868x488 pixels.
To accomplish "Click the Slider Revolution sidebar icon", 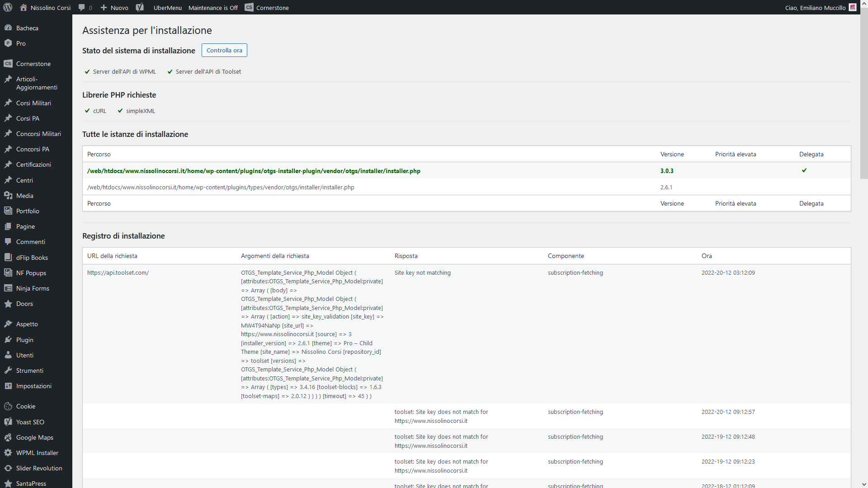I will point(8,468).
